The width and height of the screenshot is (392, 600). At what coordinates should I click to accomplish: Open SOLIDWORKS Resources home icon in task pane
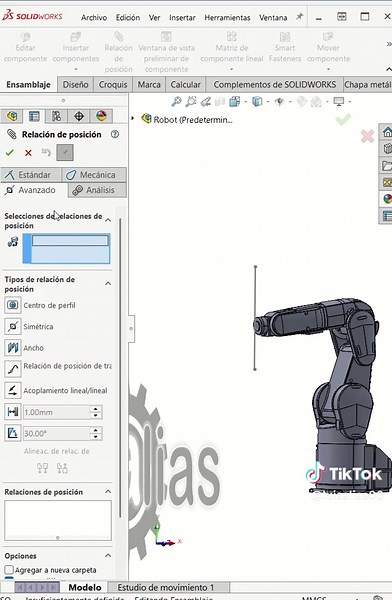(x=387, y=132)
